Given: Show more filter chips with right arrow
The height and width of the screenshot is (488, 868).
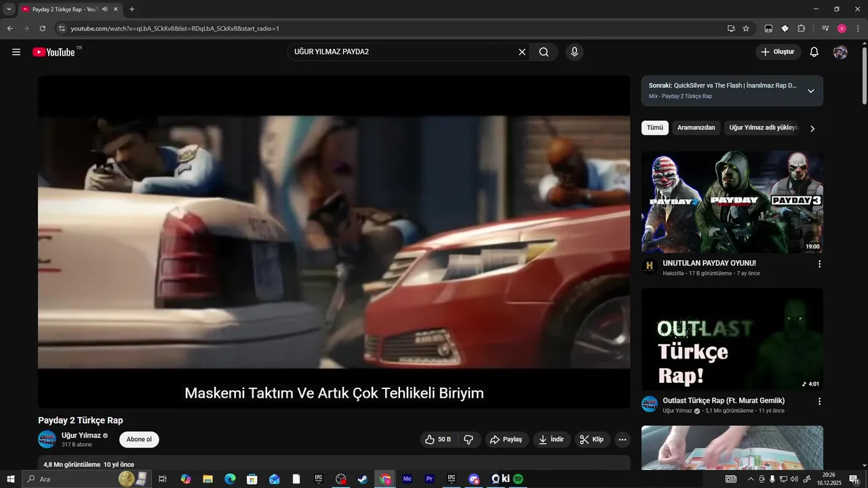Looking at the screenshot, I should 812,128.
